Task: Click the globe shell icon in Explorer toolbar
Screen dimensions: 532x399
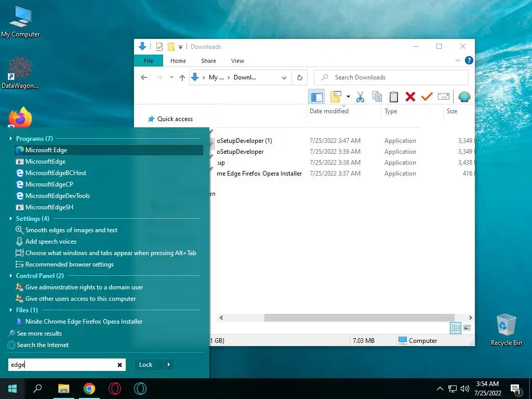Action: (464, 97)
